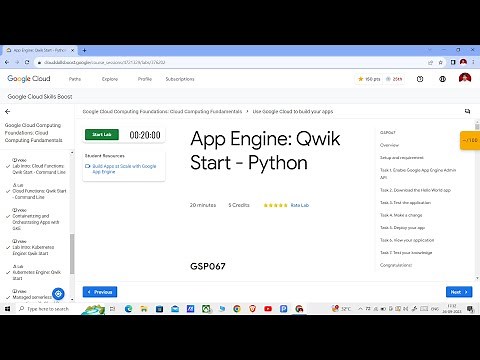This screenshot has width=480, height=360.
Task: Click the Task View taskbar icon
Action: pyautogui.click(x=113, y=309)
